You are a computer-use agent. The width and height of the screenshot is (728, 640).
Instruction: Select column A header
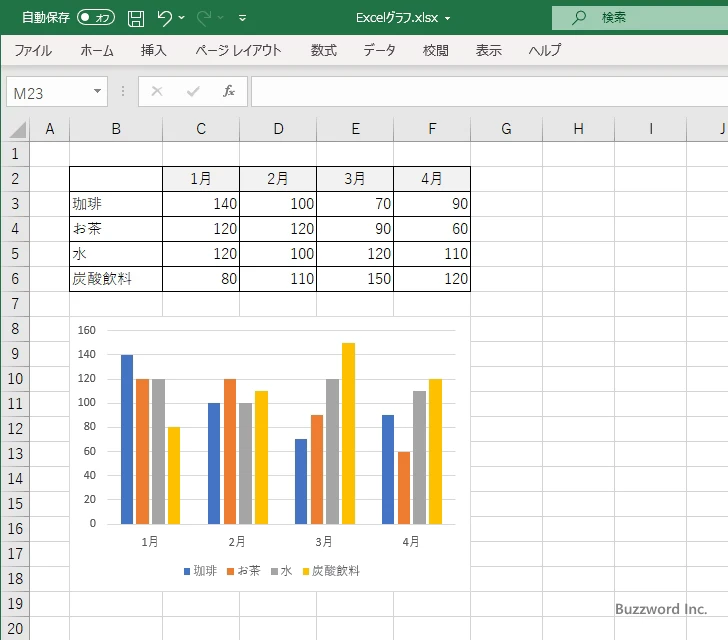(x=50, y=129)
